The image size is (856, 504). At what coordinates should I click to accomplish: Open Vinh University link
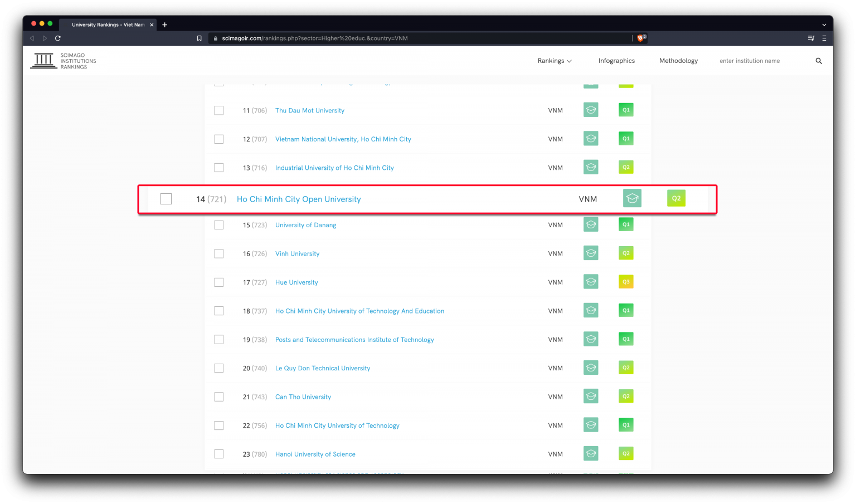(x=298, y=253)
